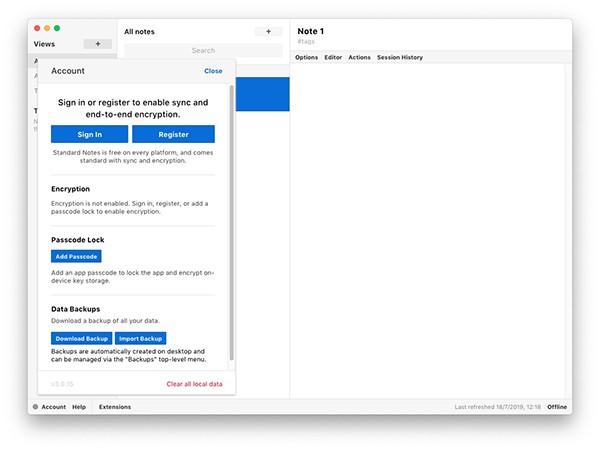Click the version number v3.0.15 text

(x=62, y=384)
